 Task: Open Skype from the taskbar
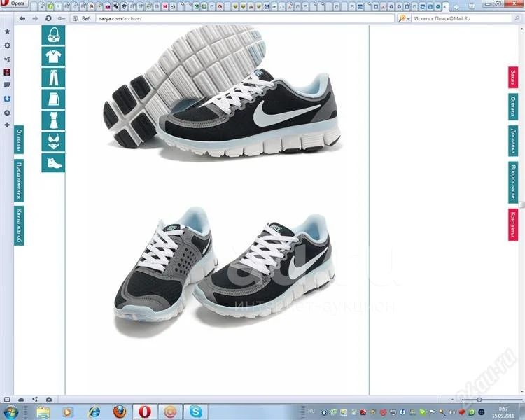195,412
